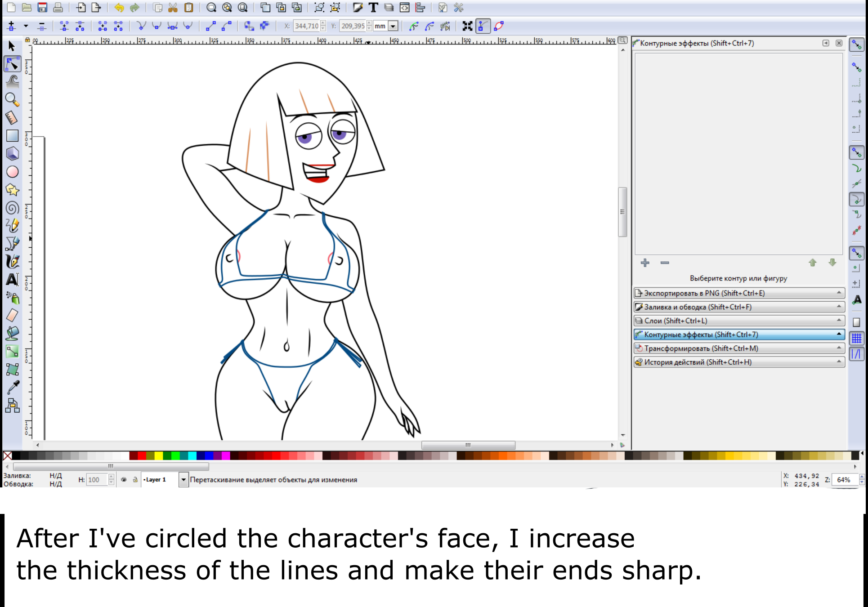Activate the Node editing tool
Viewport: 868px width, 607px height.
pyautogui.click(x=12, y=64)
